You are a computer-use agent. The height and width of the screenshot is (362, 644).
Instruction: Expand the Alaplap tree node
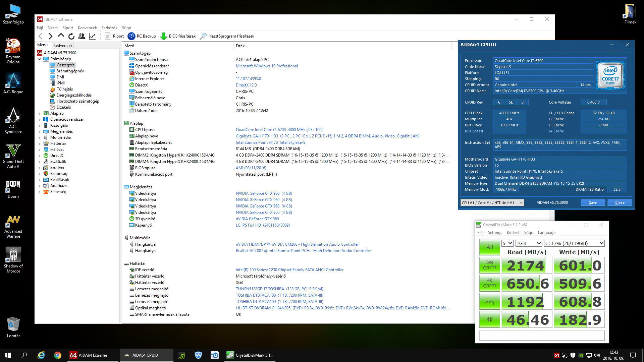click(40, 114)
